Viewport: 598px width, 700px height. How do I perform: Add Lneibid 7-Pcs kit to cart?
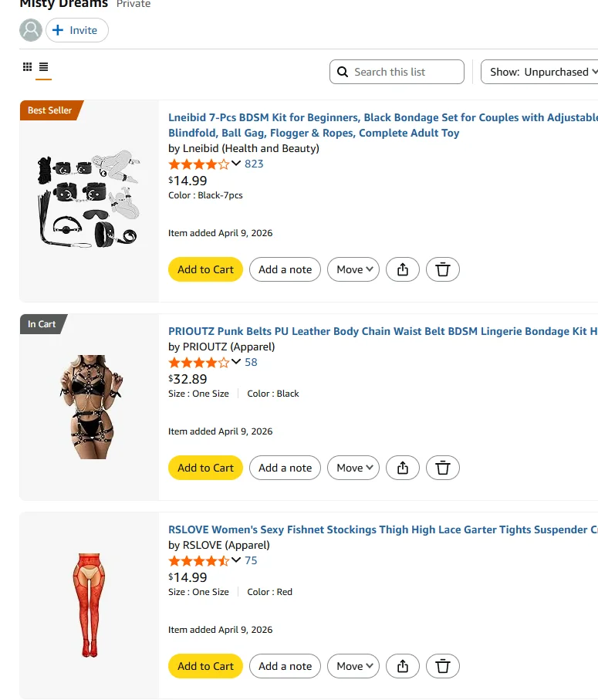(205, 269)
